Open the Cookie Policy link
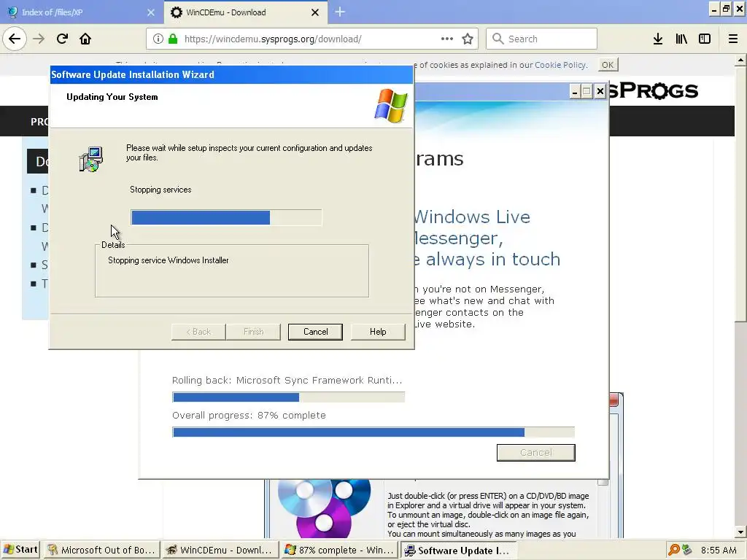Image resolution: width=747 pixels, height=560 pixels. pyautogui.click(x=560, y=65)
